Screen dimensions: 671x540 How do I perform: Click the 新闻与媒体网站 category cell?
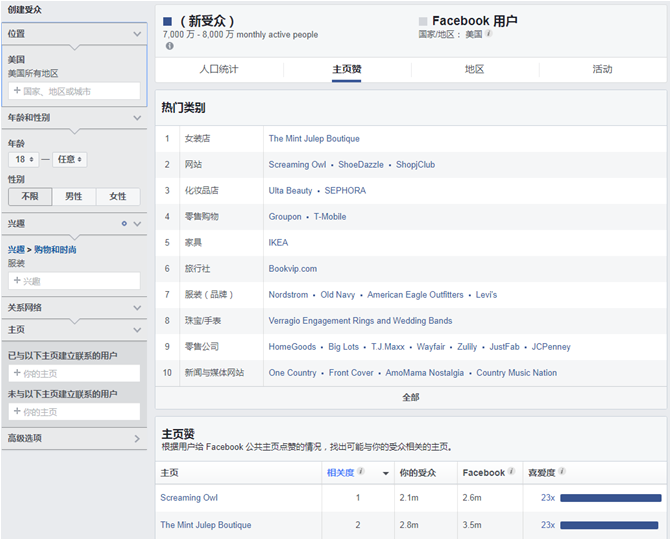click(214, 373)
